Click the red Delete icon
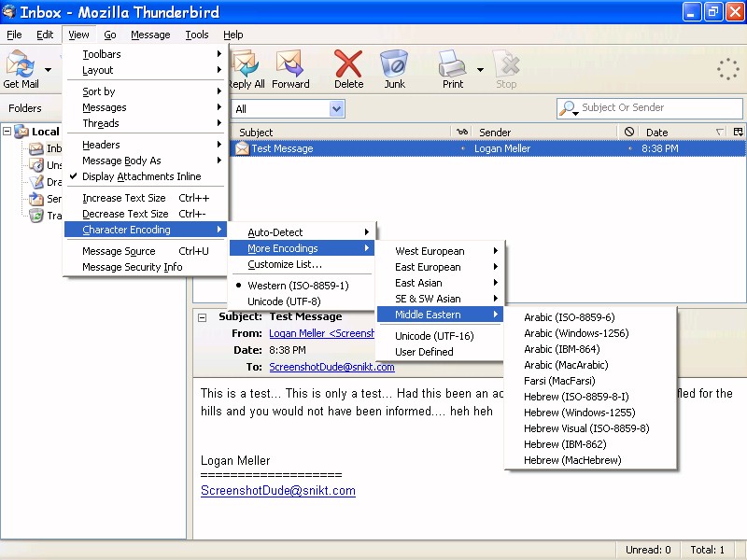This screenshot has height=560, width=747. [348, 63]
